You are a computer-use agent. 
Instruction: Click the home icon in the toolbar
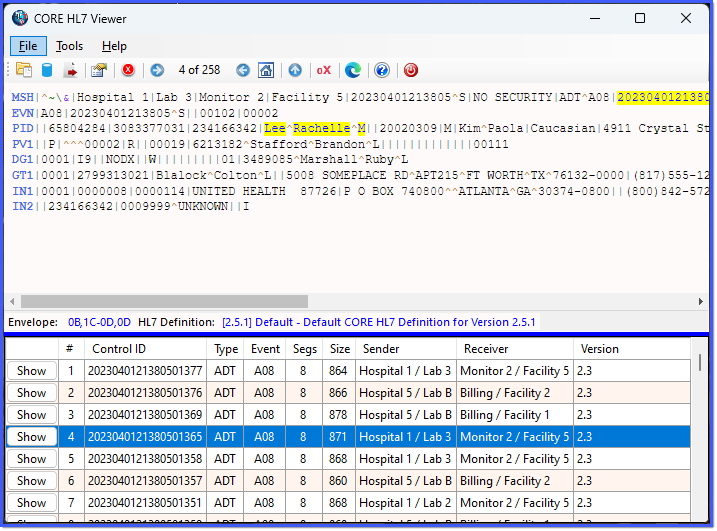pos(266,70)
